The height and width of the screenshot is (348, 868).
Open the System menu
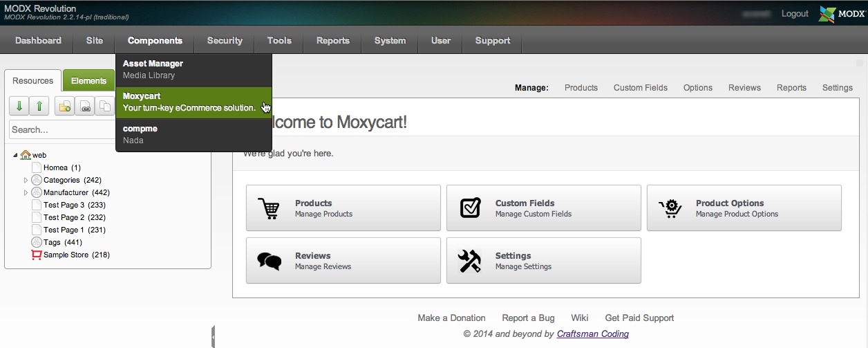[390, 41]
